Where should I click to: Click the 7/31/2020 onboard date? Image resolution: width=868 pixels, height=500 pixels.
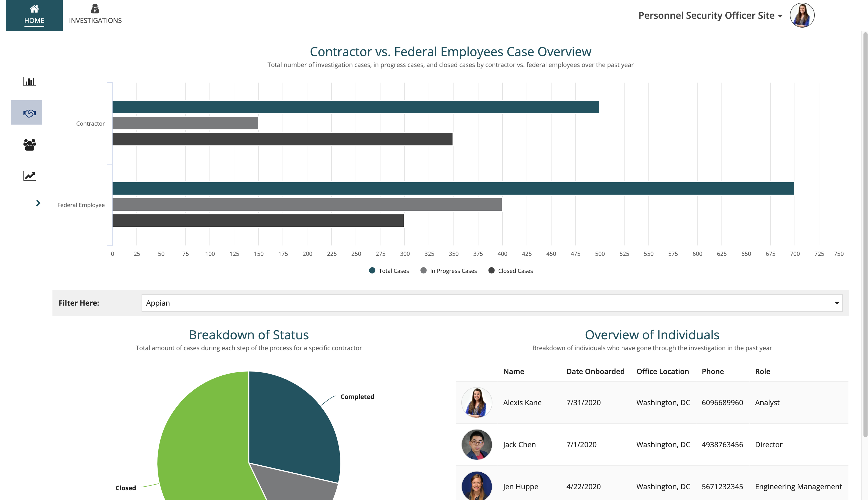pos(583,402)
